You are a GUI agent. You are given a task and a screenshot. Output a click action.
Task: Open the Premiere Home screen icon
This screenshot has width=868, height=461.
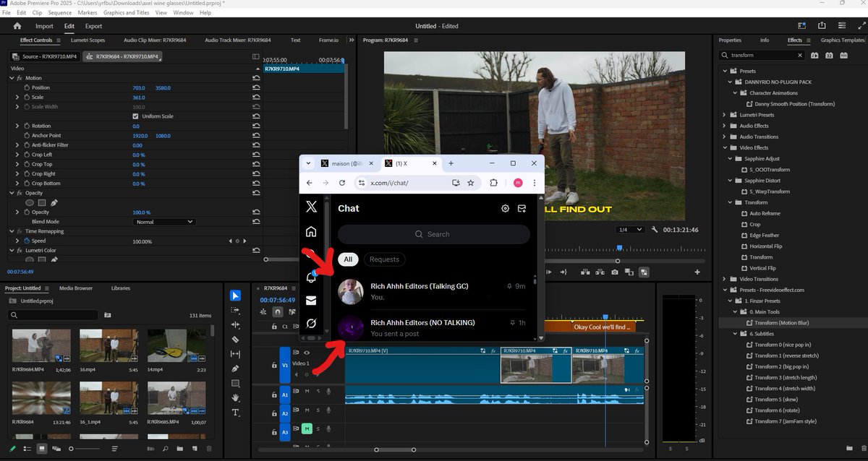[17, 26]
